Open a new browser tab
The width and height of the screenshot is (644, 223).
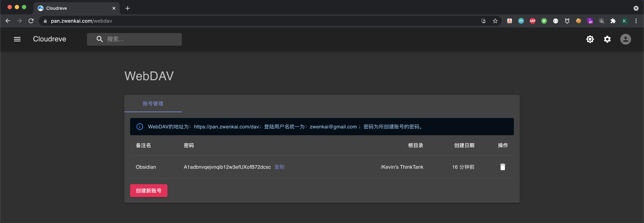coord(128,8)
